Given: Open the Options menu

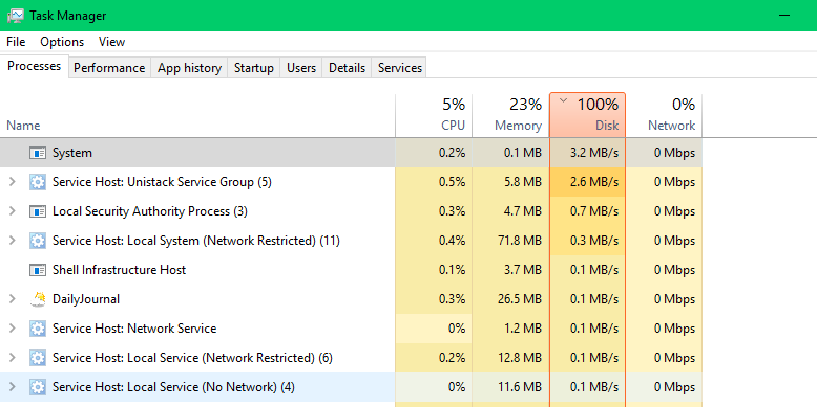Looking at the screenshot, I should (62, 42).
